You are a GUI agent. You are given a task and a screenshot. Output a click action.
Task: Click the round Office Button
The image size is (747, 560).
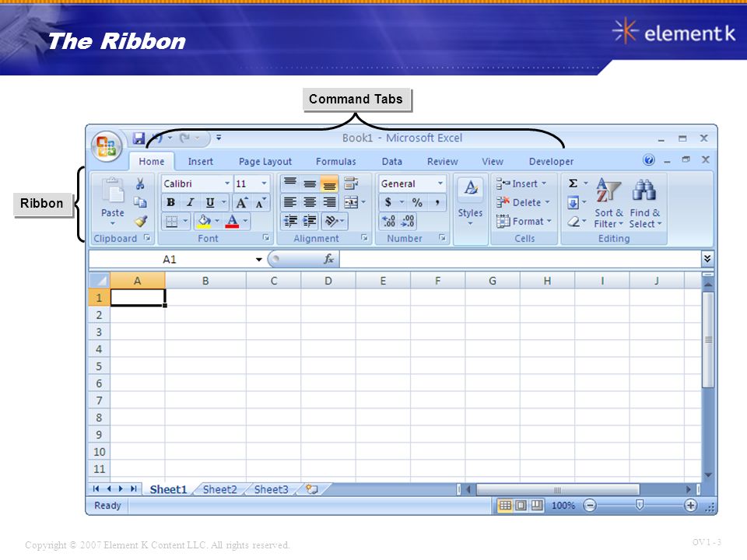[107, 145]
